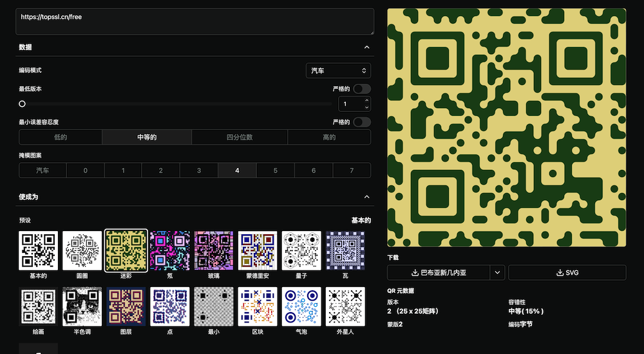The height and width of the screenshot is (354, 644).
Task: Click the 蒙版2 metadata text
Action: pyautogui.click(x=395, y=324)
